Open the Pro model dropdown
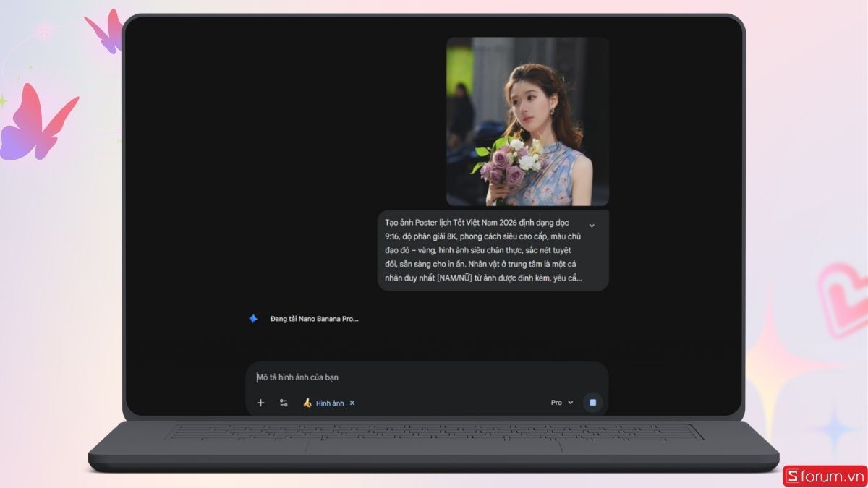The image size is (868, 488). (x=562, y=403)
